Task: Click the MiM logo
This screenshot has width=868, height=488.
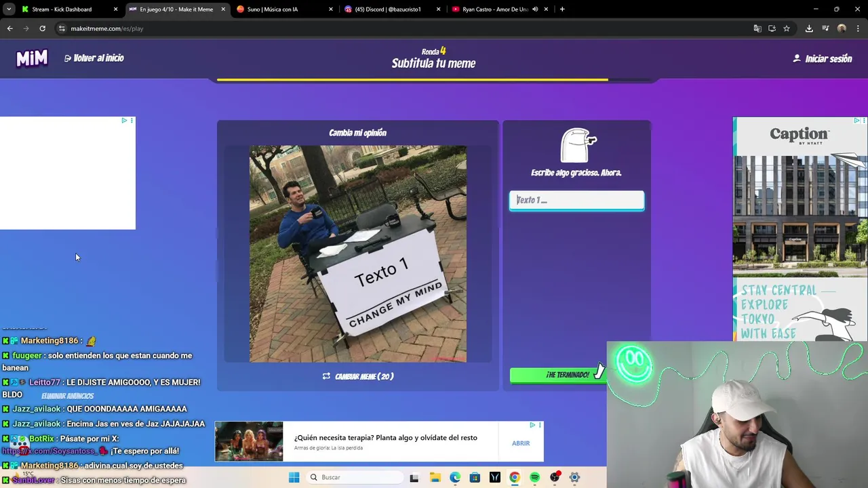Action: click(32, 58)
